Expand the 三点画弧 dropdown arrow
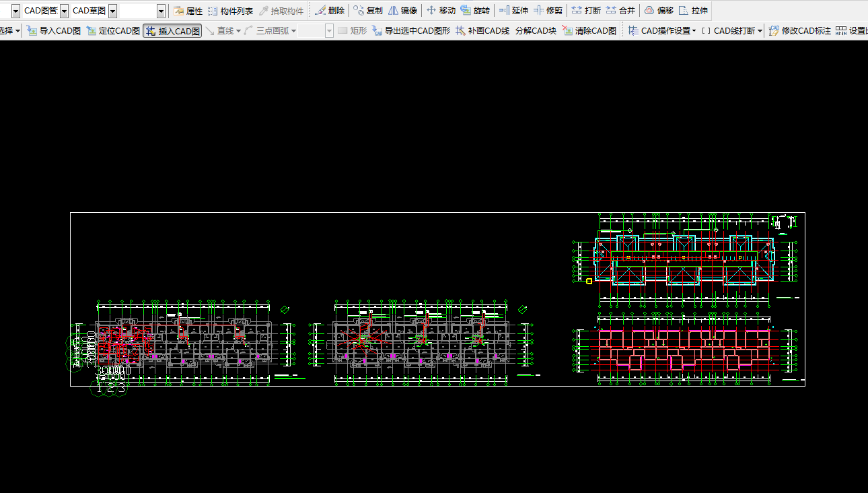The image size is (868, 493). point(293,31)
